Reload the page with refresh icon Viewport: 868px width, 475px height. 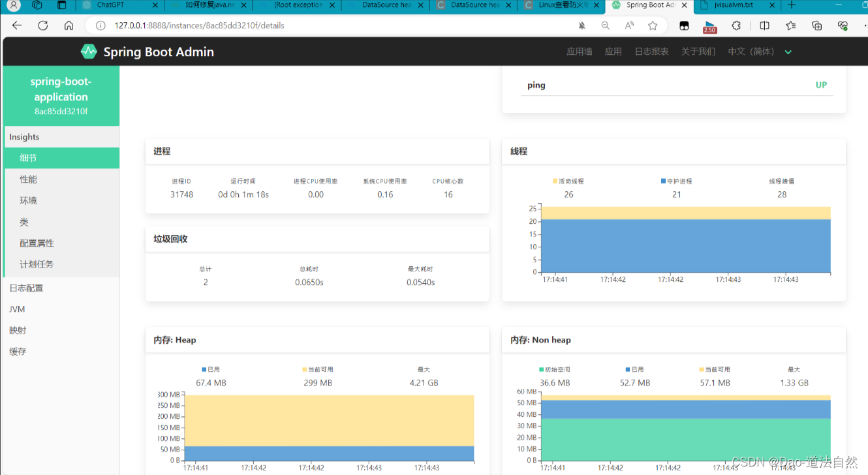pos(43,25)
